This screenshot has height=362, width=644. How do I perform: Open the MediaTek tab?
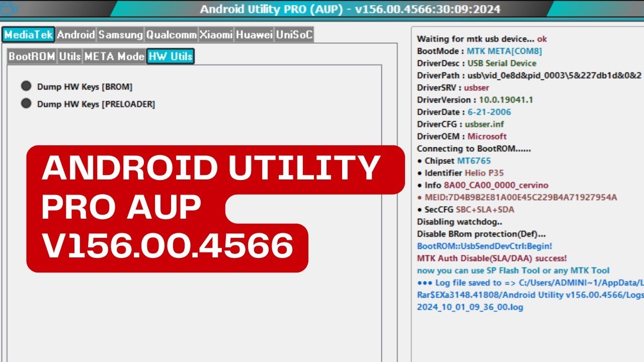pos(28,35)
